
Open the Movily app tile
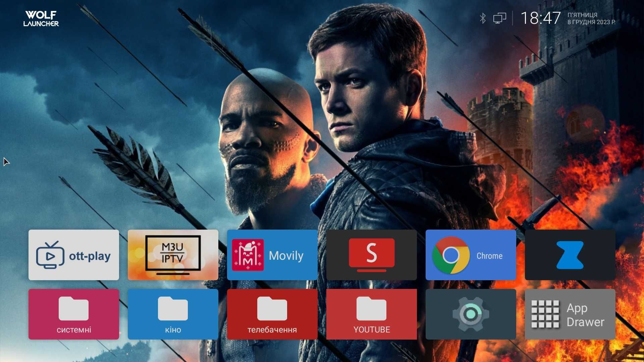click(272, 255)
